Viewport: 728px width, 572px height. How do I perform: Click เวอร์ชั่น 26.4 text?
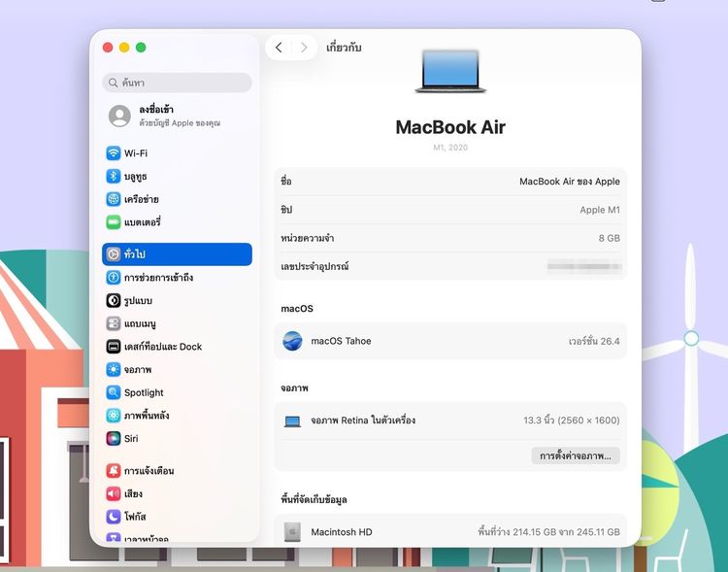594,341
